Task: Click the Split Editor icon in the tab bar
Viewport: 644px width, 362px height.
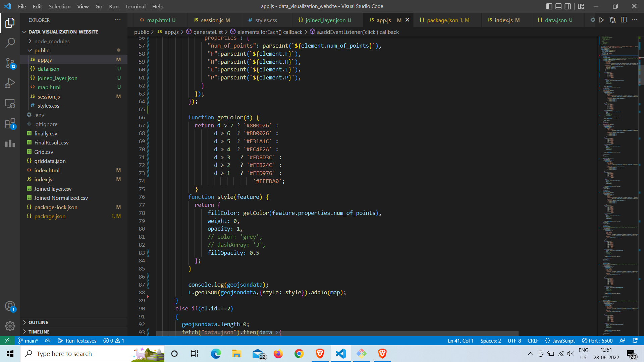Action: click(624, 20)
